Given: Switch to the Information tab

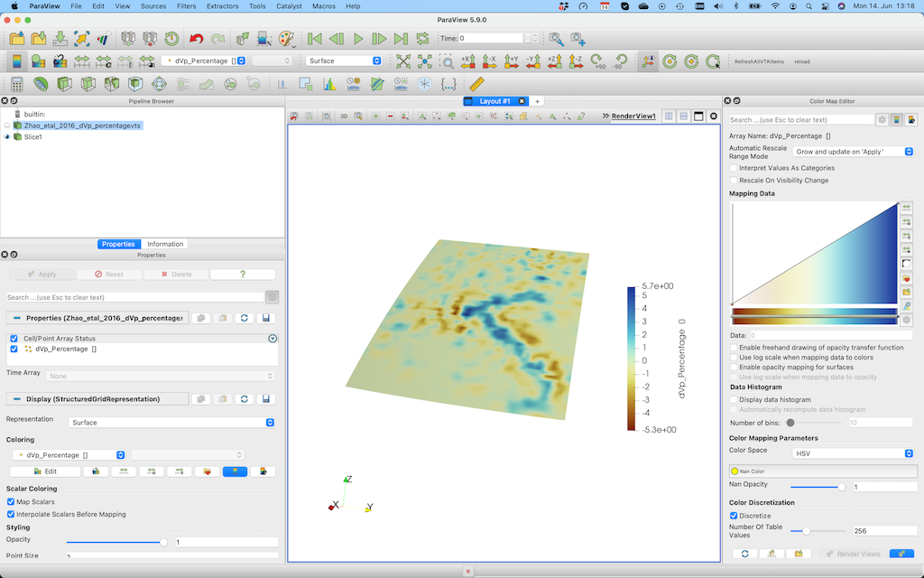Looking at the screenshot, I should [x=165, y=244].
